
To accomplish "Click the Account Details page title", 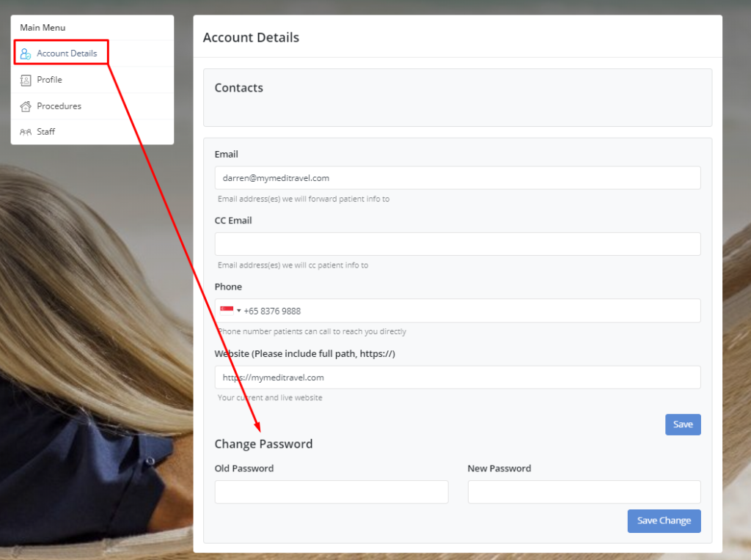I will click(251, 37).
